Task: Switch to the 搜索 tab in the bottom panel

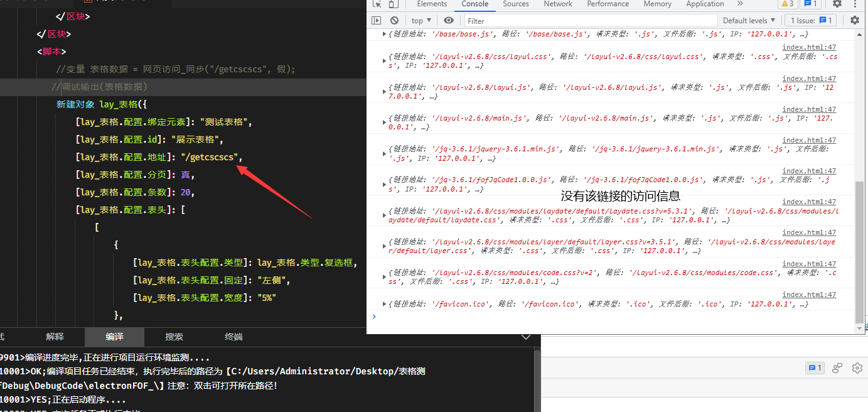Action: tap(174, 337)
